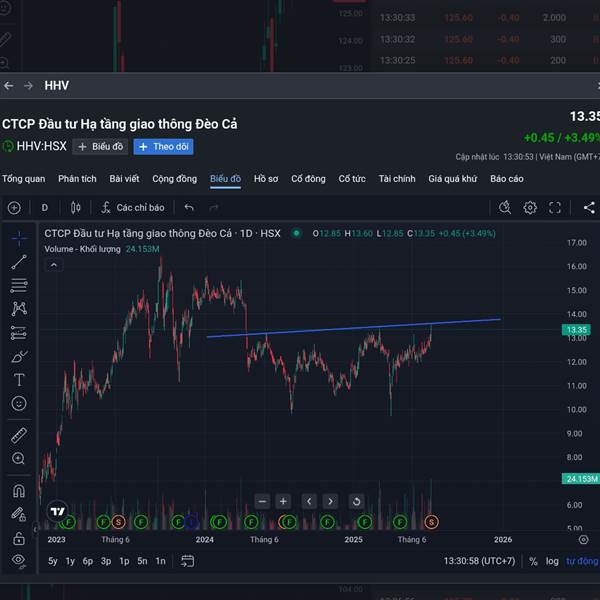The image size is (600, 600).
Task: Open the Phân tích tab
Action: (x=77, y=179)
